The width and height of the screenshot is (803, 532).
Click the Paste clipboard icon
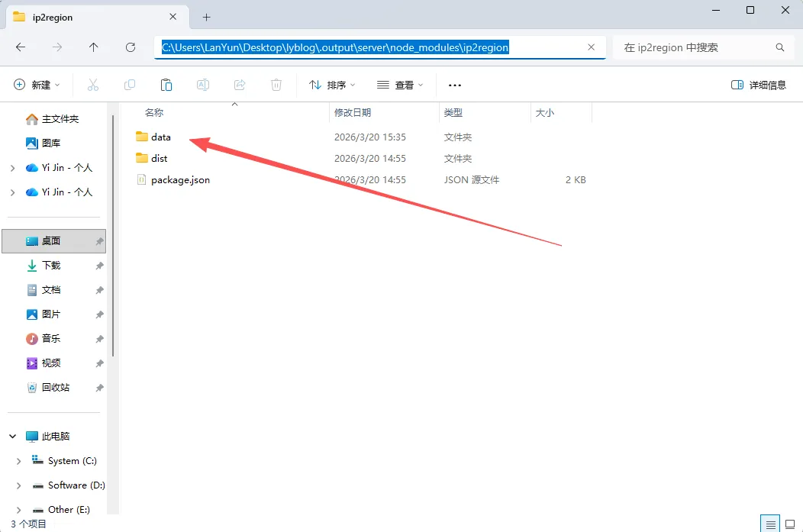pos(166,85)
